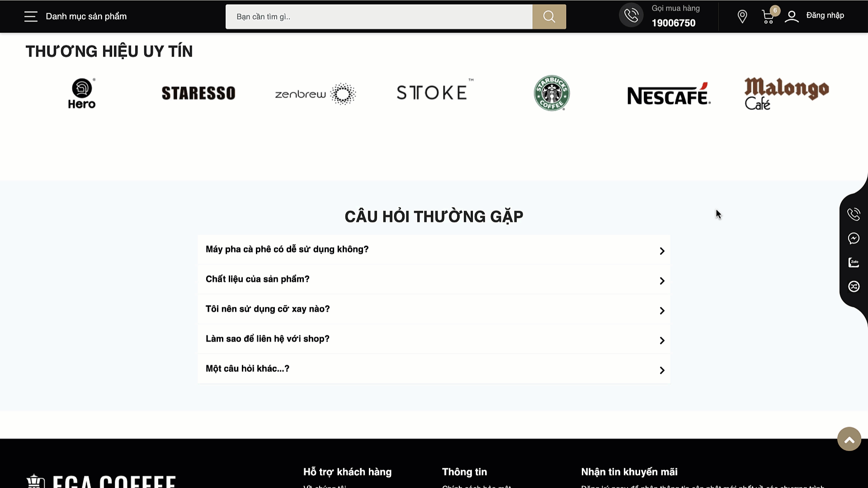Click the search magnifier button

tap(549, 17)
